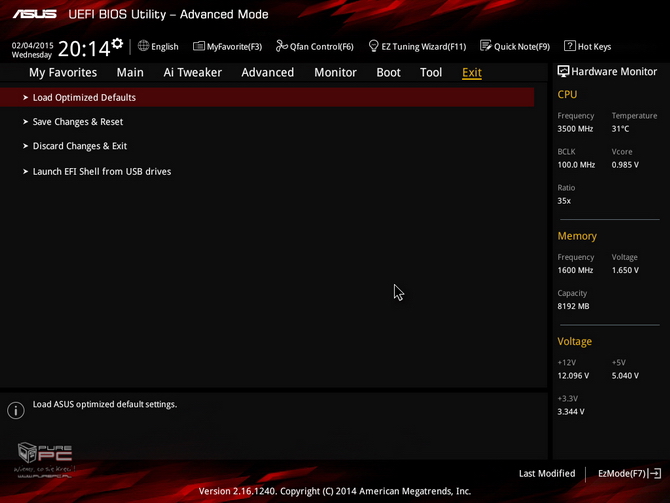
Task: Open Quick Note(F9) notepad icon
Action: [x=486, y=46]
